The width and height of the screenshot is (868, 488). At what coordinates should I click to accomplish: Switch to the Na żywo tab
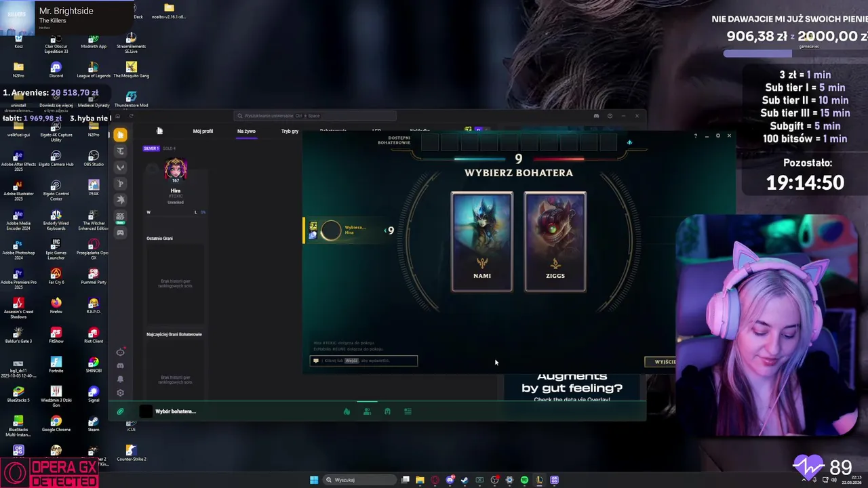pyautogui.click(x=246, y=131)
